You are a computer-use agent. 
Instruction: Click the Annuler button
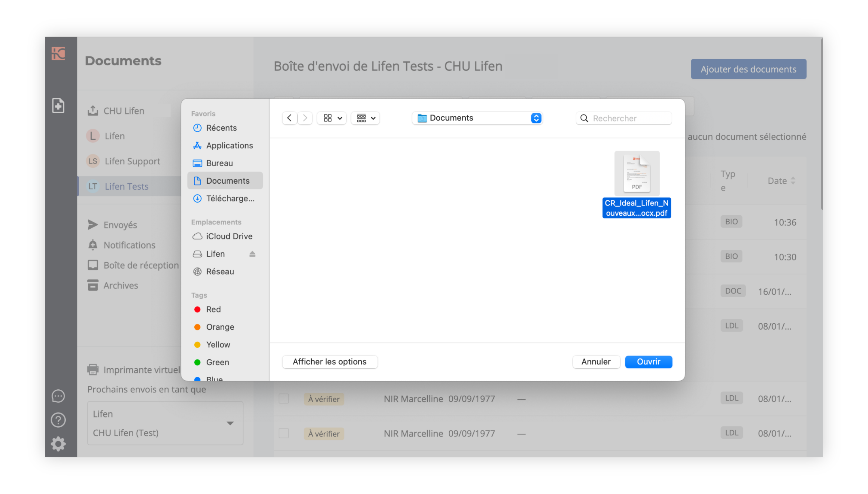596,362
